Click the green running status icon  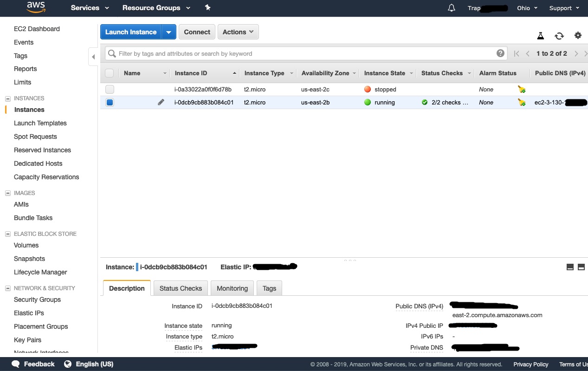tap(368, 102)
